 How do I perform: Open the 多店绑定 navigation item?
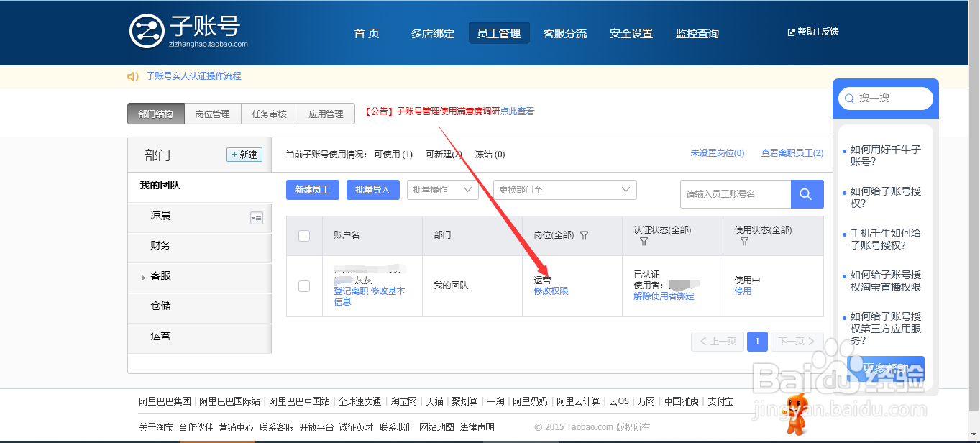click(x=433, y=33)
